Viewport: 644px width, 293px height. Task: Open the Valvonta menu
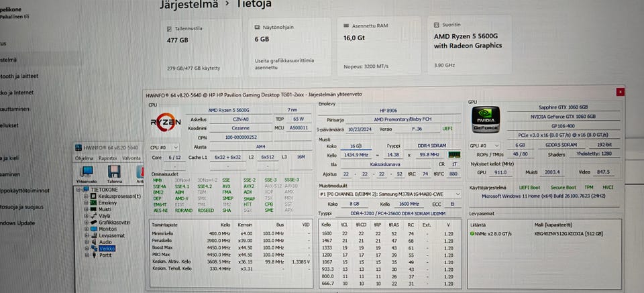131,158
